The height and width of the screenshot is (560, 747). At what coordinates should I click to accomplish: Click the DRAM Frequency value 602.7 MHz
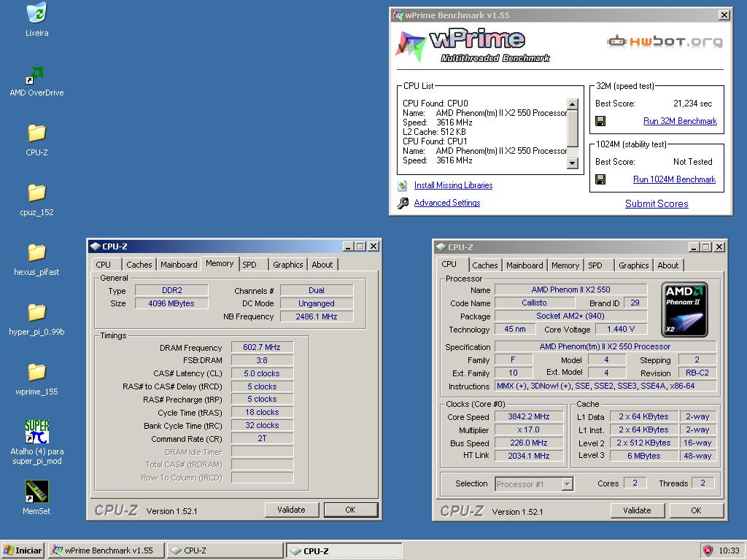pyautogui.click(x=262, y=348)
